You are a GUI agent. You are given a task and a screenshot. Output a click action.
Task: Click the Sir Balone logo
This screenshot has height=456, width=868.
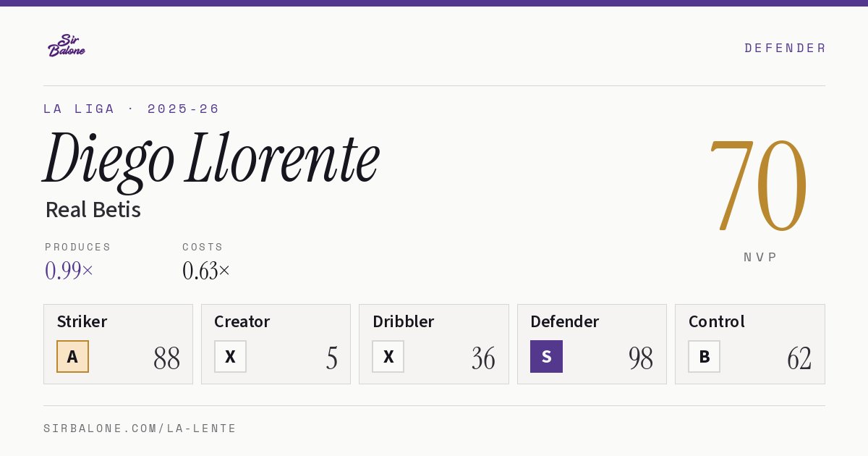[67, 46]
